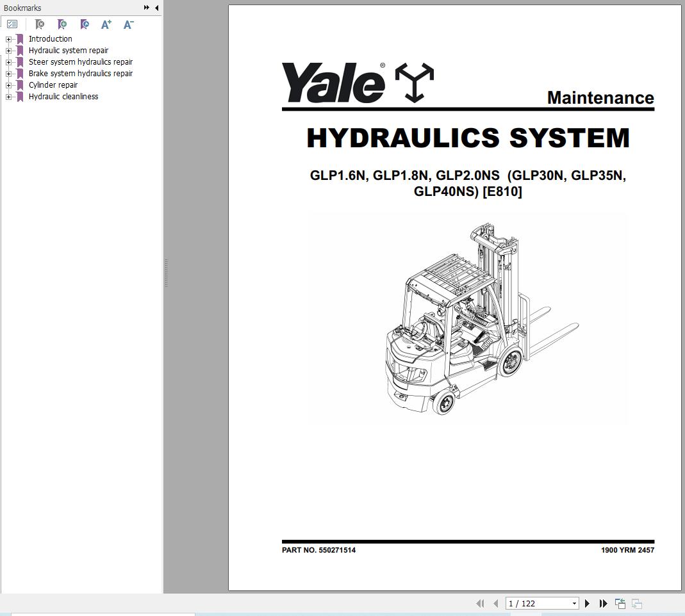This screenshot has width=685, height=616.
Task: Click the next view icon
Action: (637, 603)
